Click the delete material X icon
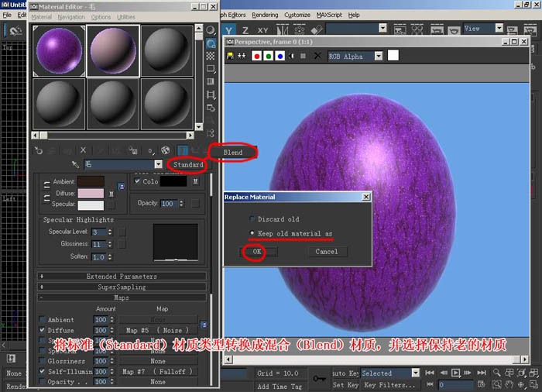Viewport: 542px width, 392px height. tap(83, 150)
